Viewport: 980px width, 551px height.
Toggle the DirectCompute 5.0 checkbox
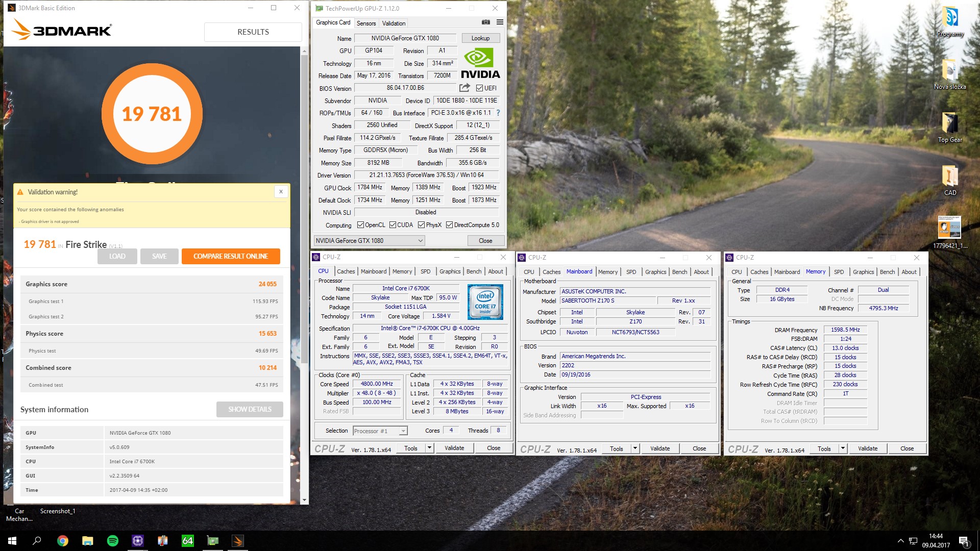point(449,225)
